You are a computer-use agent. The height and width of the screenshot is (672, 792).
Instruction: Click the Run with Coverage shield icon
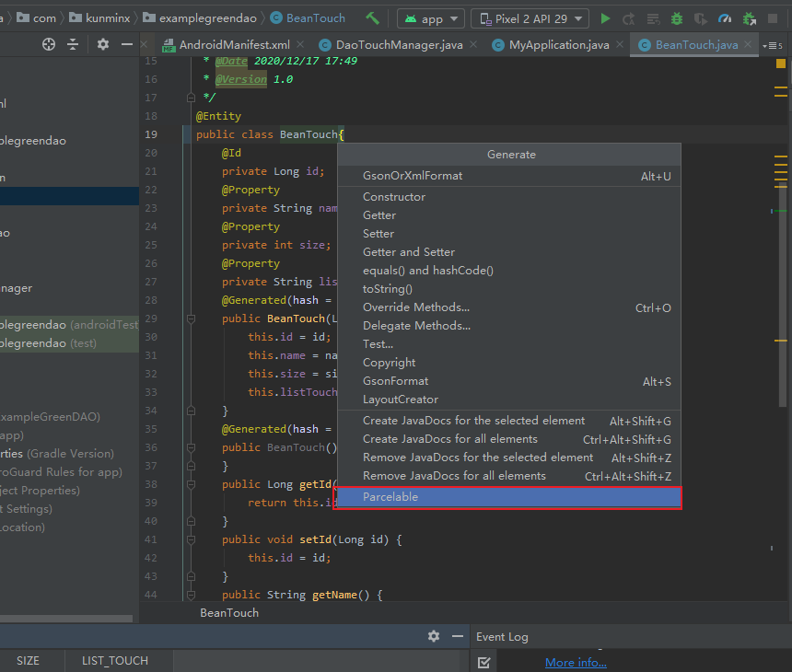[701, 19]
